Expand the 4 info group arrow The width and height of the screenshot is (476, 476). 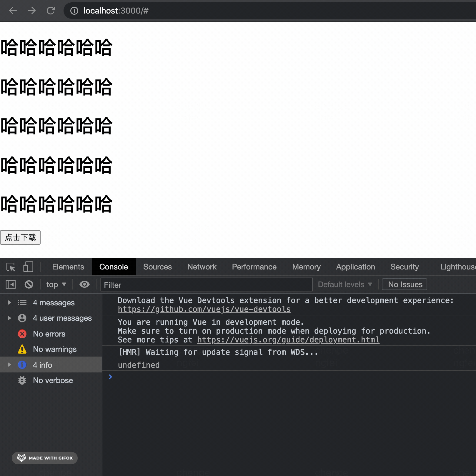click(x=9, y=365)
